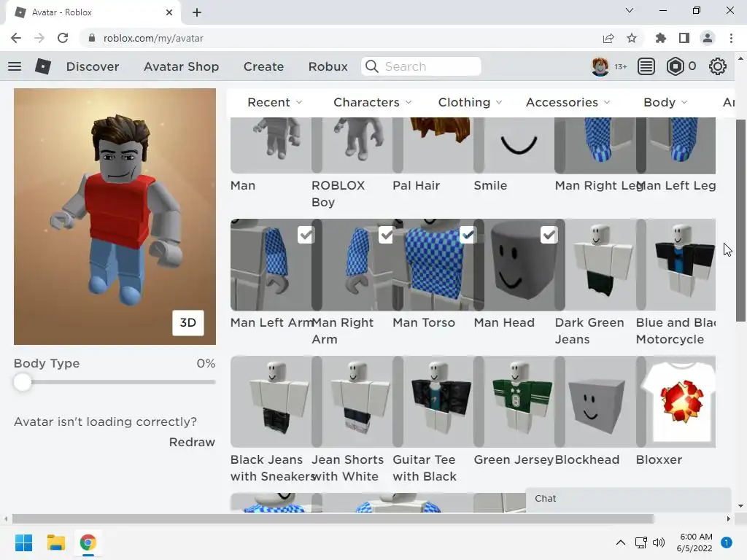
Task: Select the Pal Hair thumbnail
Action: (433, 145)
